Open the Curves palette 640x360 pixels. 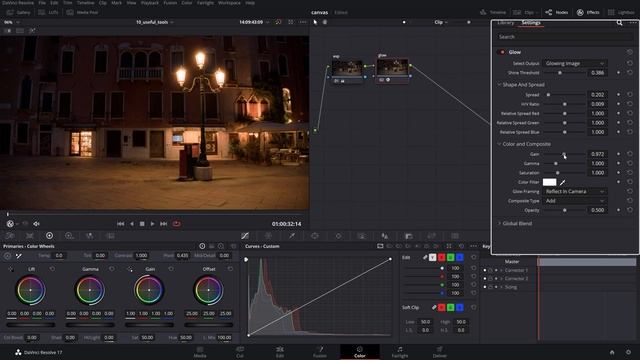point(245,236)
